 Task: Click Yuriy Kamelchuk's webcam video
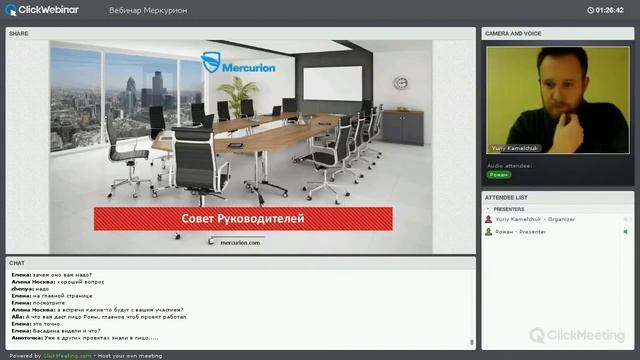[558, 100]
